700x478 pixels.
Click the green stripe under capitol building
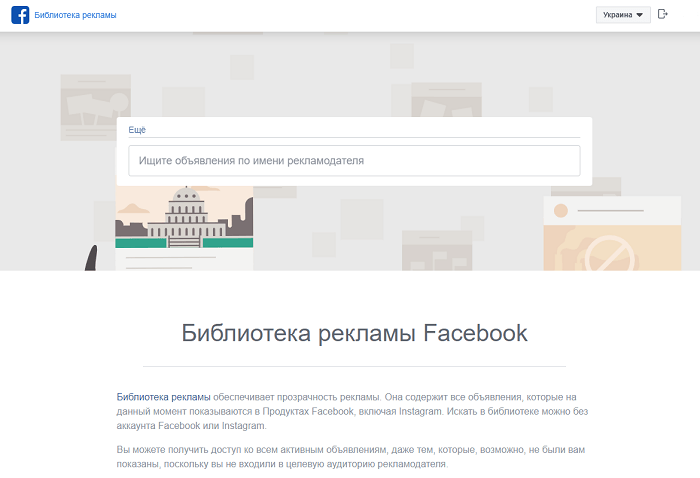(x=184, y=242)
